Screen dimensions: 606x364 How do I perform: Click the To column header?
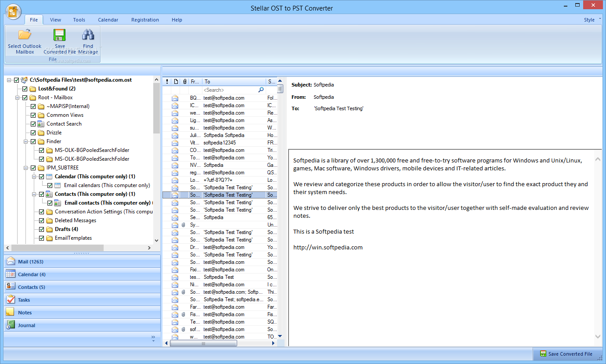click(234, 81)
